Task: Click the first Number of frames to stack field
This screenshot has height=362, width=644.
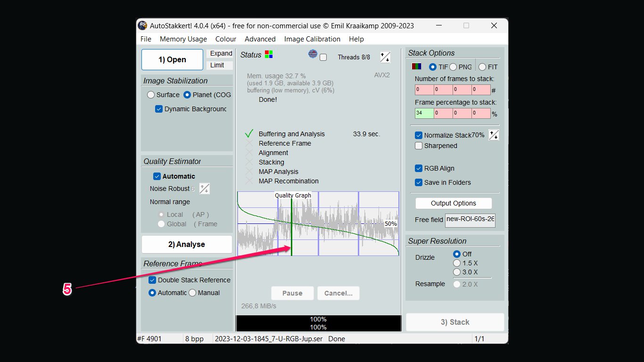Action: point(424,90)
